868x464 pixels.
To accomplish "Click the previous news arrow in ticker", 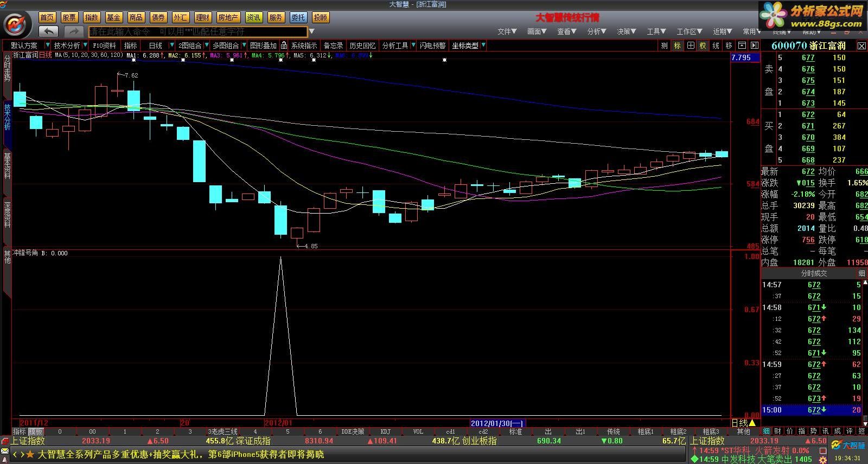I will pyautogui.click(x=15, y=454).
